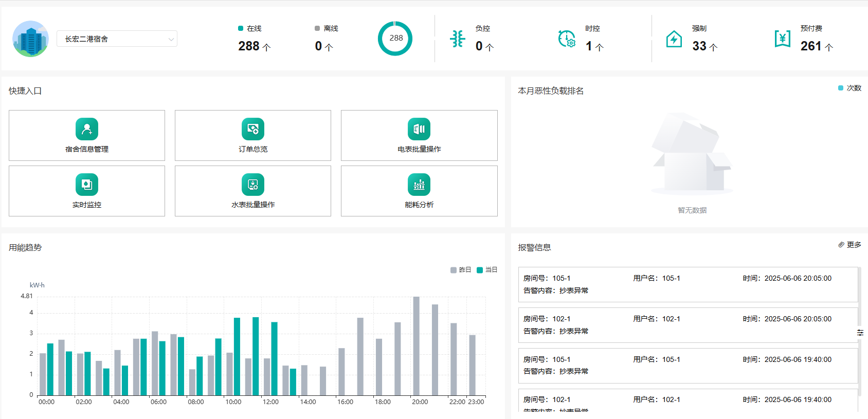Open the 订单总览 shortcut icon
Viewport: 868px width, 419px height.
click(x=253, y=129)
